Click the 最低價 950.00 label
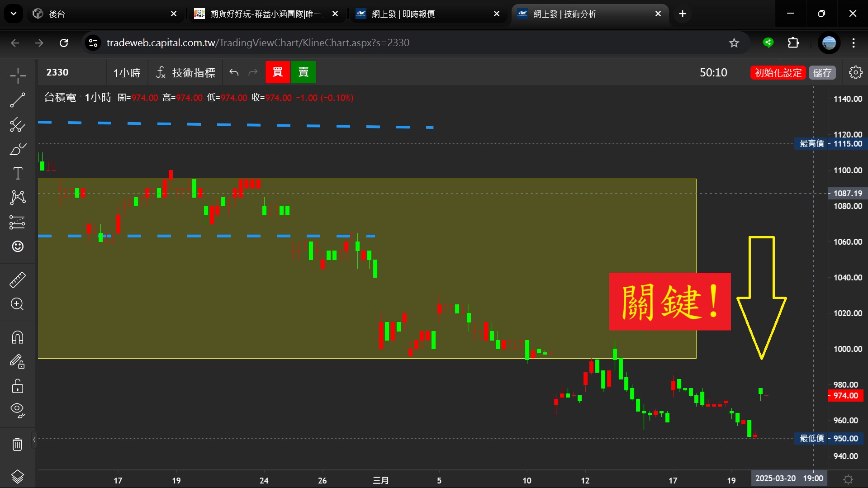Screen dimensions: 868x488 coord(829,438)
